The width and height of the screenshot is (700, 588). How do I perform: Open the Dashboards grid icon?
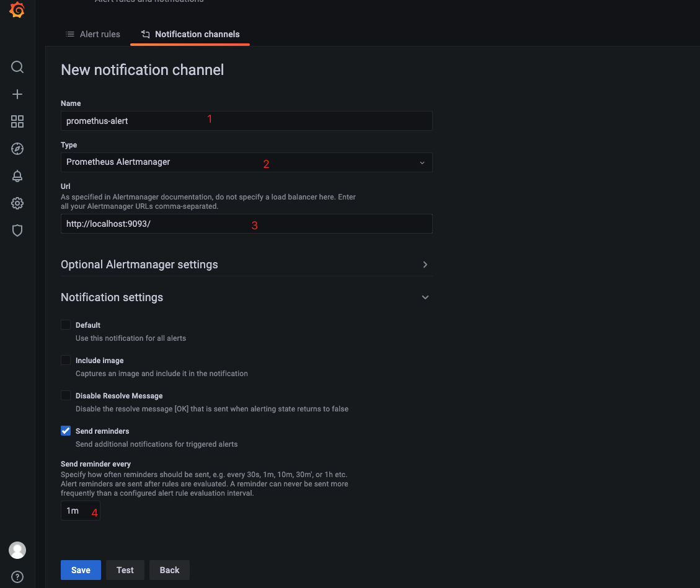pyautogui.click(x=17, y=121)
